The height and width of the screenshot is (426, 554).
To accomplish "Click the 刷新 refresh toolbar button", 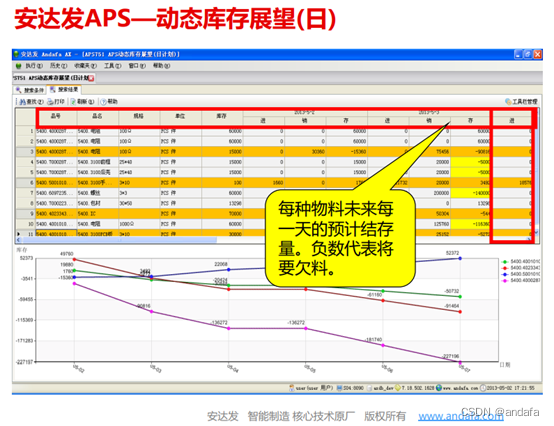I will pyautogui.click(x=82, y=102).
